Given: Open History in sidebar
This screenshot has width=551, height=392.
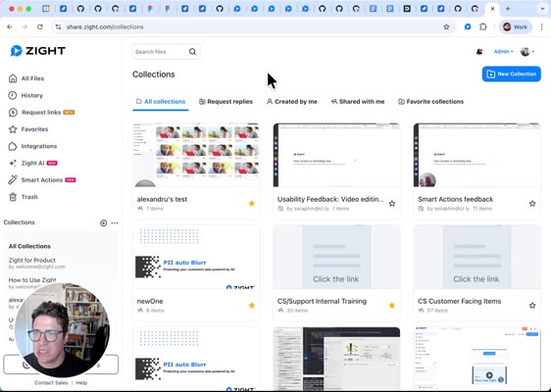Looking at the screenshot, I should point(25,95).
